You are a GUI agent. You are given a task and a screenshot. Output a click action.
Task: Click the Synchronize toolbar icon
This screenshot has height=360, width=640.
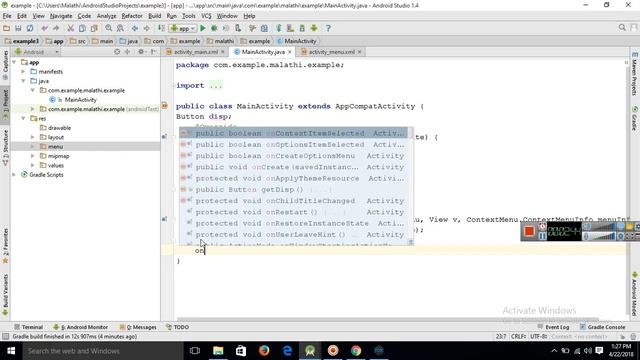30,28
